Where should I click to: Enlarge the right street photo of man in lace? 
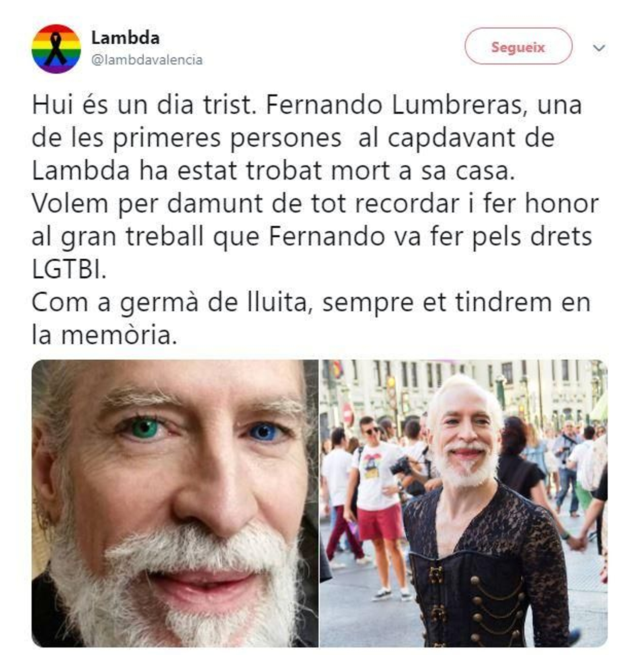coord(464,503)
